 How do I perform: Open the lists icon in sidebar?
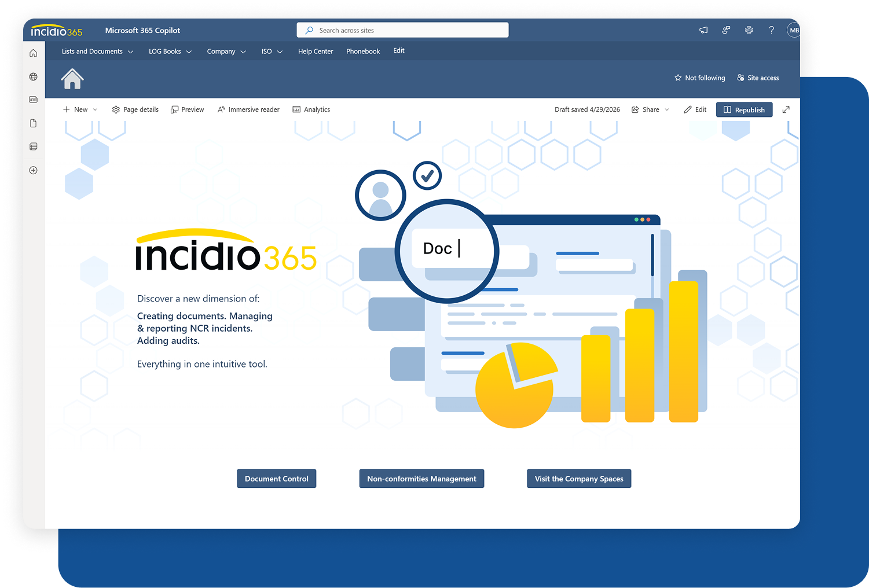pyautogui.click(x=34, y=146)
